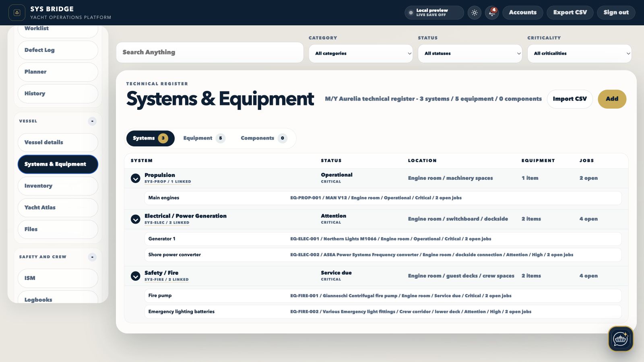Select Systems & Equipment in the sidebar

tap(58, 164)
